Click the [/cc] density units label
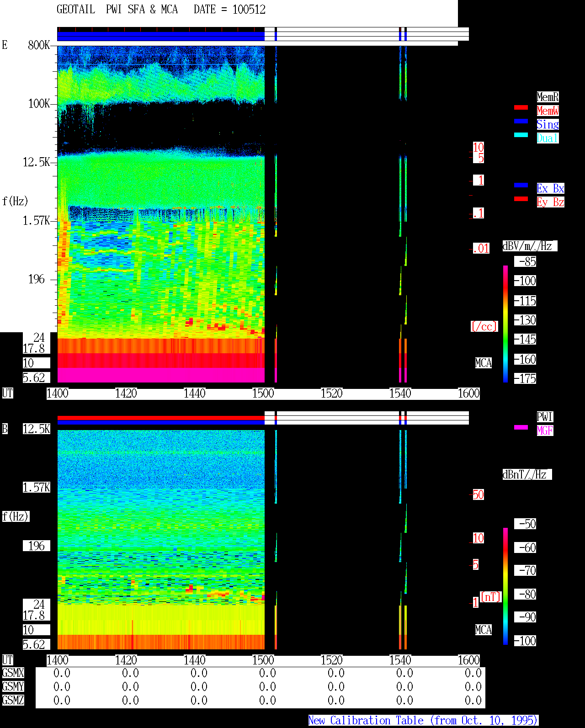Screen dimensions: 585x728 click(484, 326)
